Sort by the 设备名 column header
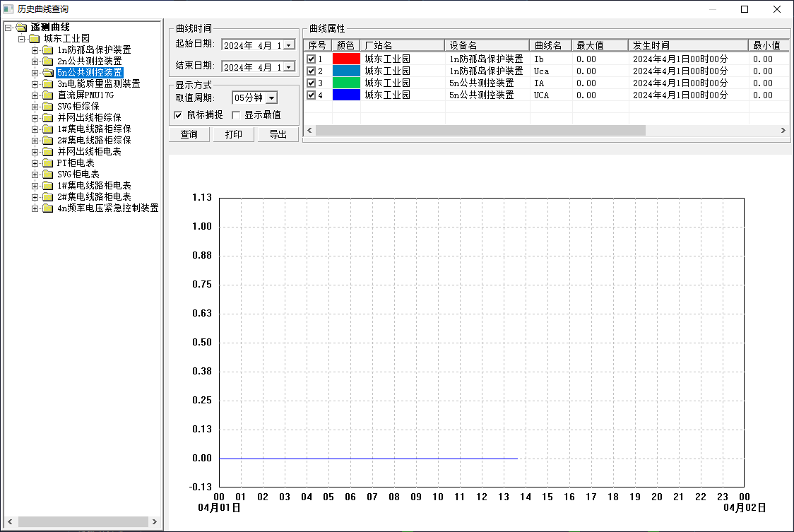794x532 pixels. tap(487, 45)
